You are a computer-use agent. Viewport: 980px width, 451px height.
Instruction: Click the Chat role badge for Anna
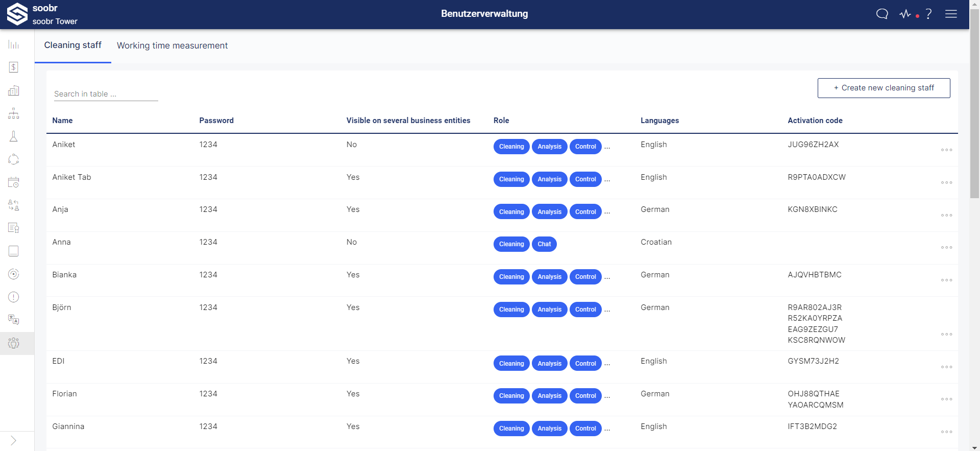544,244
